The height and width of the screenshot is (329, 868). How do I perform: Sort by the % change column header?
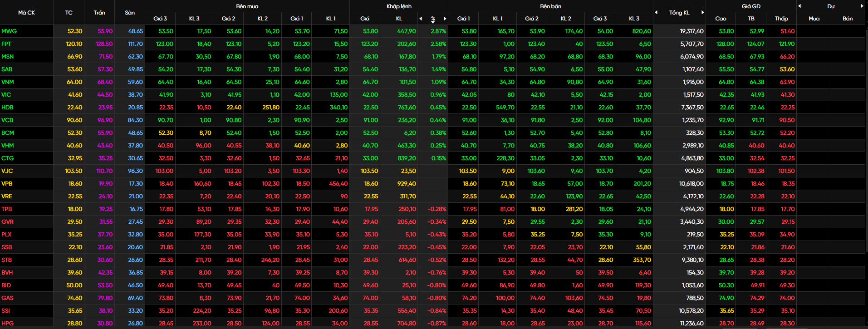click(x=433, y=19)
